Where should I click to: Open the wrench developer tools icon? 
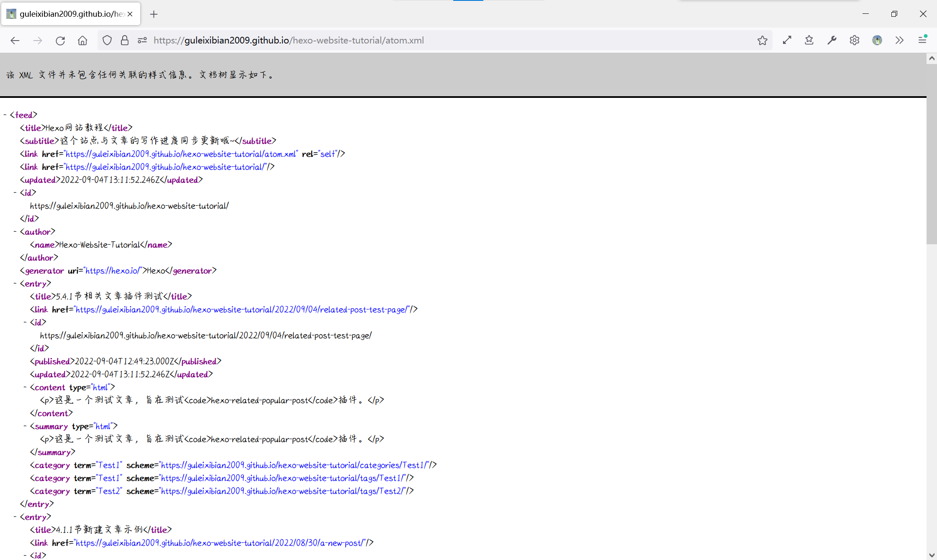pos(832,41)
